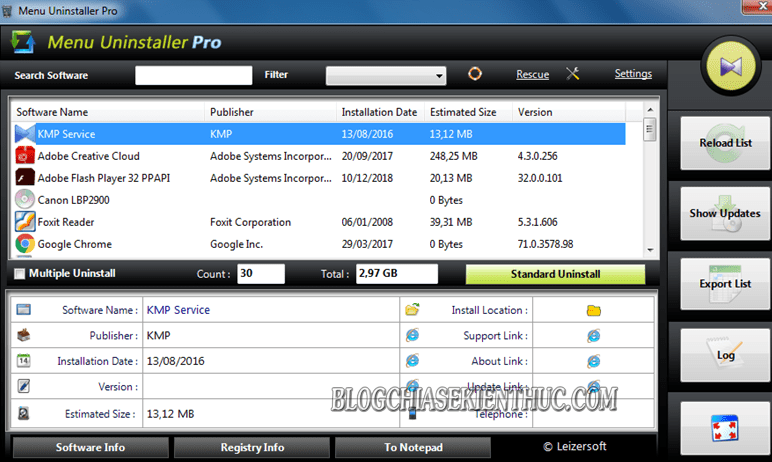772x462 pixels.
Task: Click the Reload List button
Action: [x=725, y=143]
